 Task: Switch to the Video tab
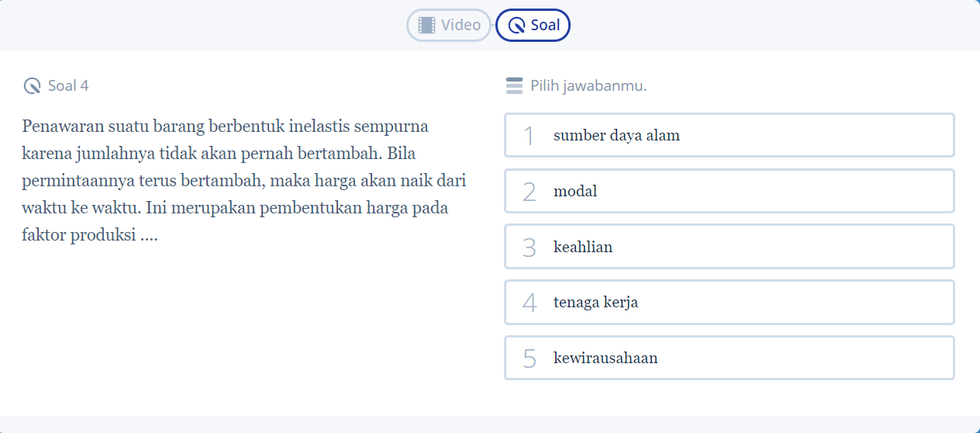[x=450, y=25]
